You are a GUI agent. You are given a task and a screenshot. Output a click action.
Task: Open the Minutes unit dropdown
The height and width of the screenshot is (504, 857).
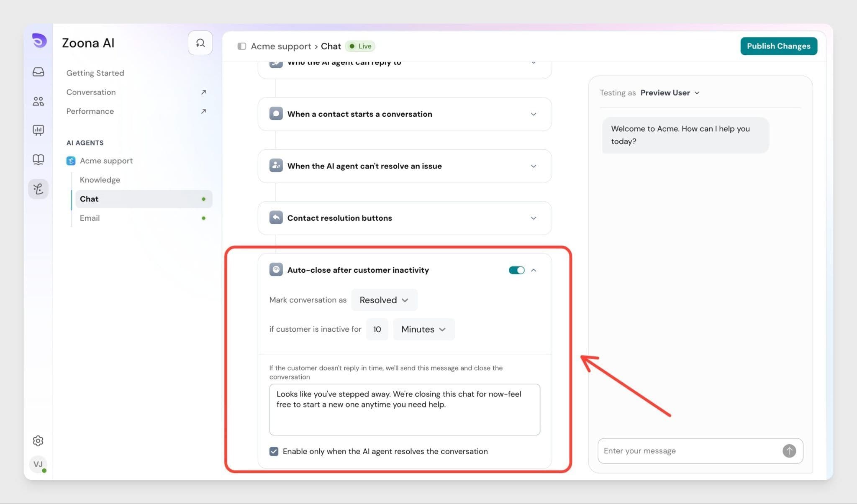[x=423, y=329]
